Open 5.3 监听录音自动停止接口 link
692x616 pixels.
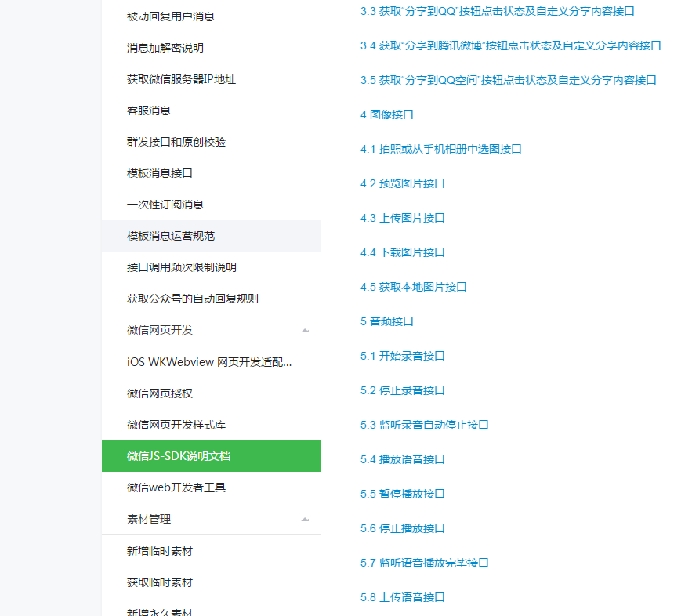point(424,425)
